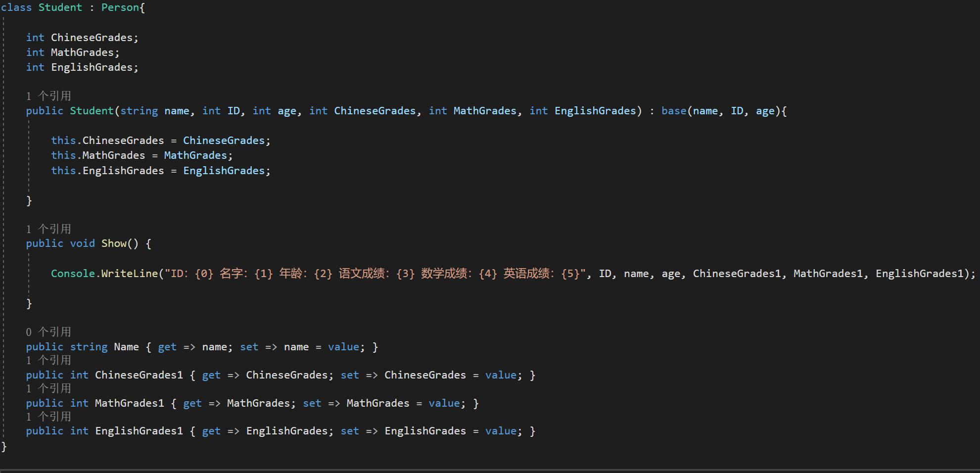
Task: Open references link above the ChineseGrades1 property
Action: 48,360
